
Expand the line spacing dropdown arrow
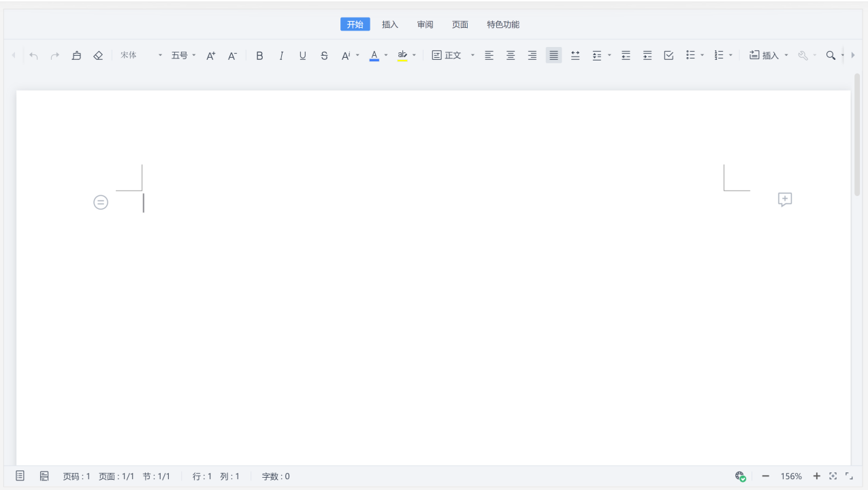point(609,56)
